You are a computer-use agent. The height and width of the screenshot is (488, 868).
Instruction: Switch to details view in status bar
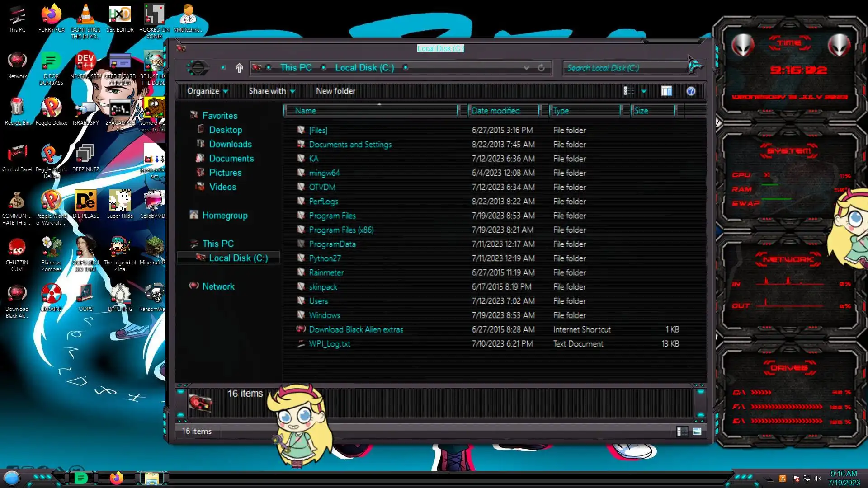(x=681, y=432)
